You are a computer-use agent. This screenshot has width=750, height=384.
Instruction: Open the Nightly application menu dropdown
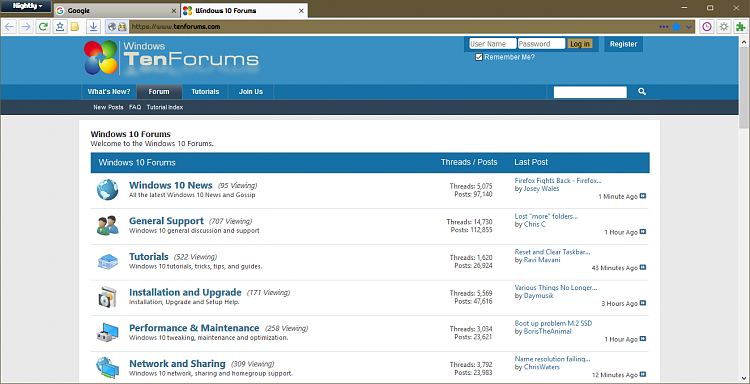pos(26,6)
